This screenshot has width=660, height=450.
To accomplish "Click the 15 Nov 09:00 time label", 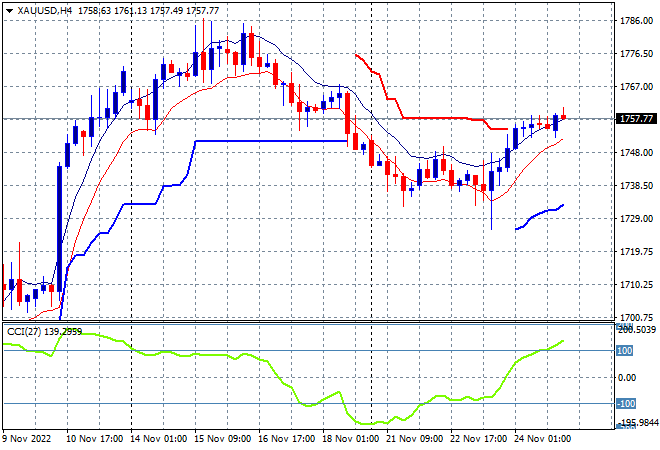I will [x=223, y=439].
